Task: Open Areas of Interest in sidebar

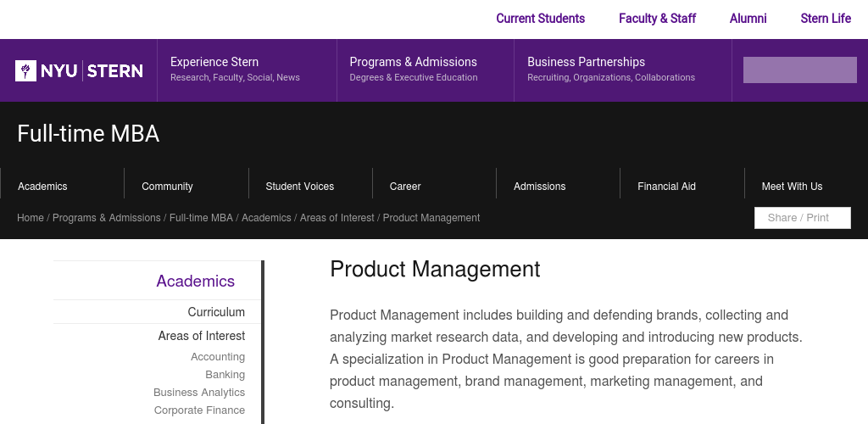Action: [x=202, y=336]
